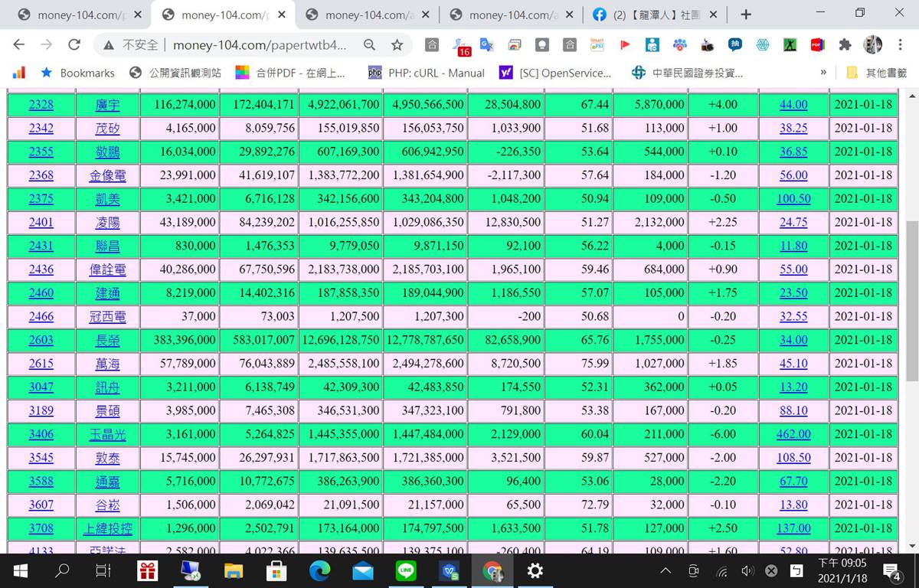Show hidden system tray icons
The image size is (919, 588).
coord(666,570)
